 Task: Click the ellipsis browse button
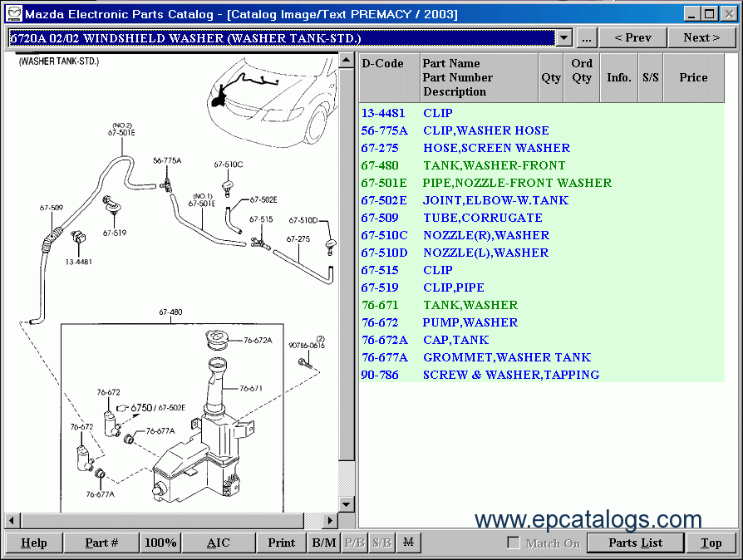(x=587, y=38)
